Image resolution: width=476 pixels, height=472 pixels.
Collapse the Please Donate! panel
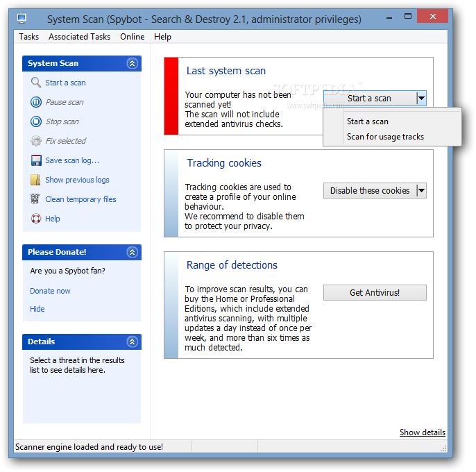[132, 252]
